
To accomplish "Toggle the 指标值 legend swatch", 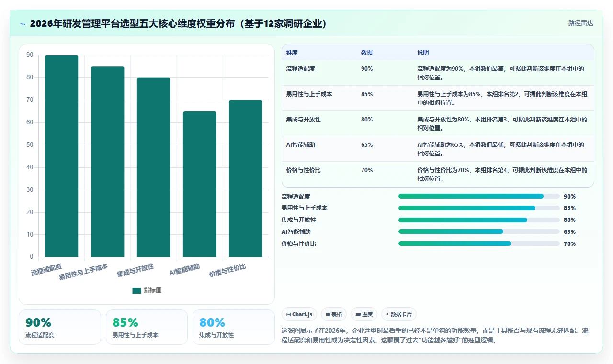I will (x=136, y=290).
